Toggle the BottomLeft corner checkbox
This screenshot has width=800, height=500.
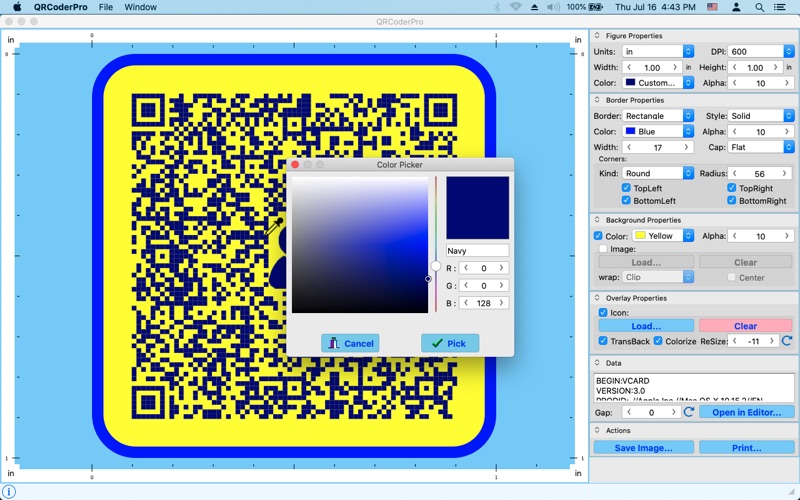(626, 201)
